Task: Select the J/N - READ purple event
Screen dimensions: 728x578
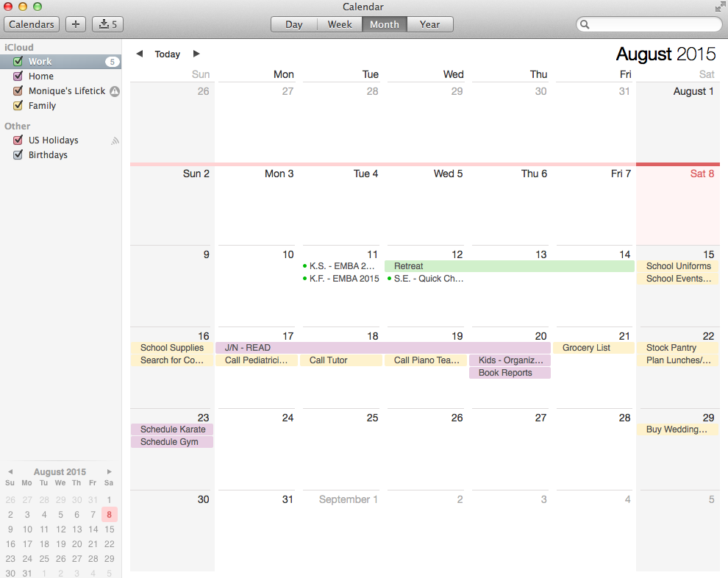Action: 382,348
